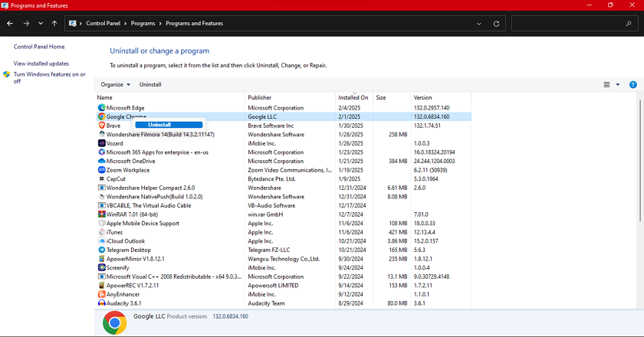
Task: Expand the chevron before Control Panel breadcrumb
Action: click(x=80, y=24)
